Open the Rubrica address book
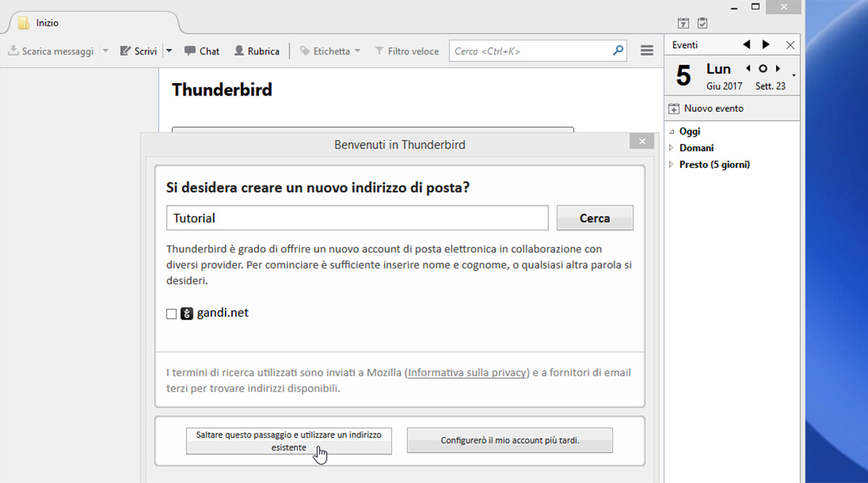868x483 pixels. (x=257, y=51)
